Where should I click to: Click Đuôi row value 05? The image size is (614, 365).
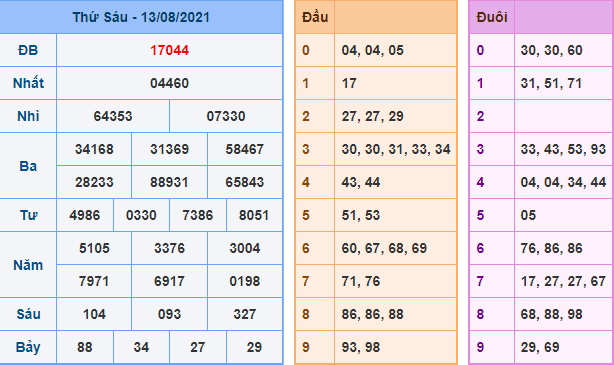(x=528, y=215)
